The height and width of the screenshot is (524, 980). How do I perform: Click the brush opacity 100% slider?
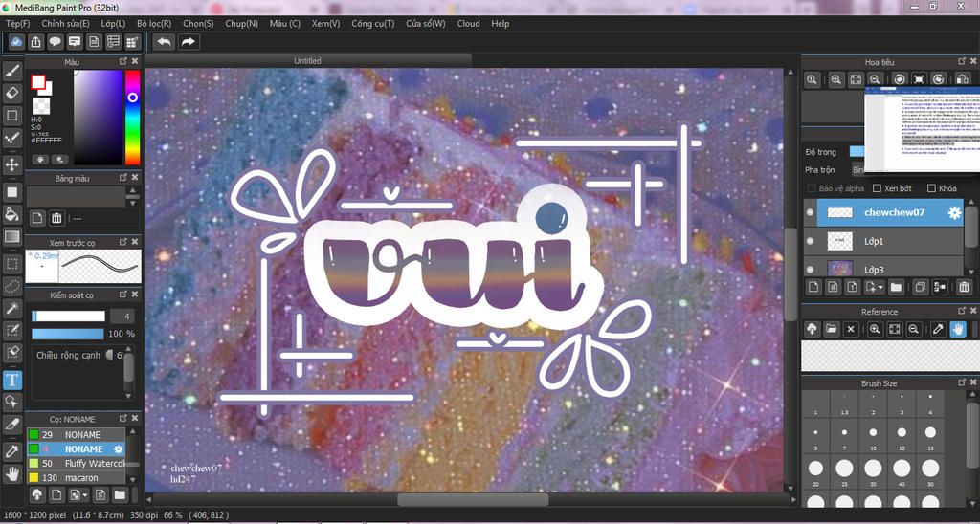tap(68, 334)
